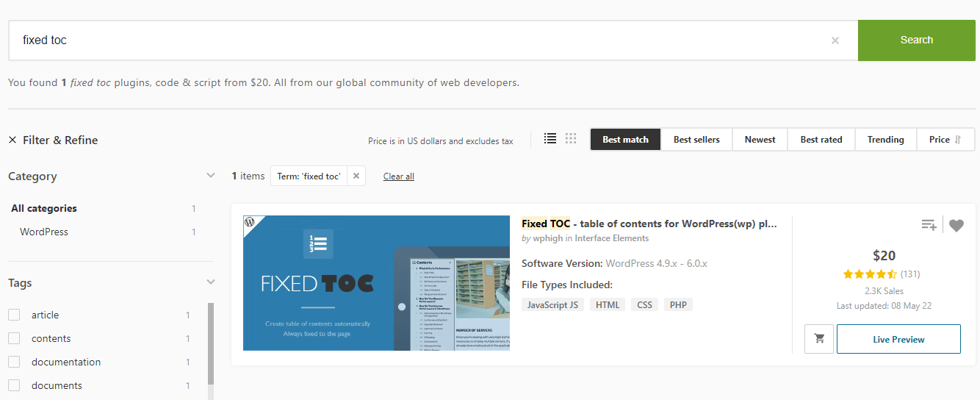This screenshot has height=400, width=980.
Task: Open Live Preview of Fixed TOC
Action: tap(898, 339)
